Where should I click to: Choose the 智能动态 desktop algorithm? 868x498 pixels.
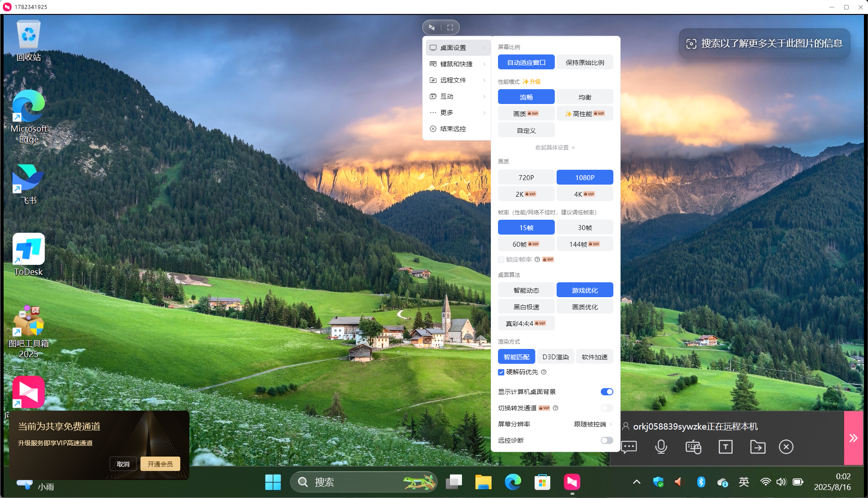coord(526,290)
